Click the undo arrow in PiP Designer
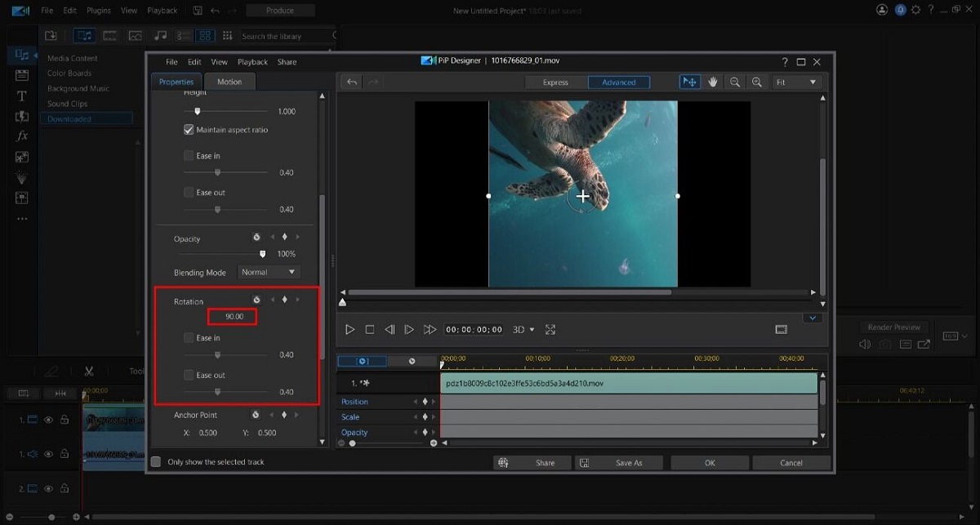This screenshot has height=525, width=980. 352,82
